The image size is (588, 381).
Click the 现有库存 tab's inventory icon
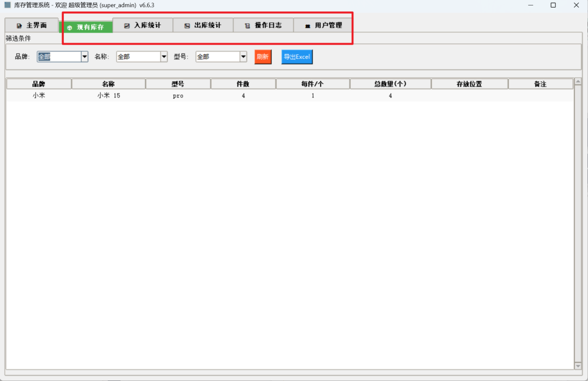click(71, 25)
